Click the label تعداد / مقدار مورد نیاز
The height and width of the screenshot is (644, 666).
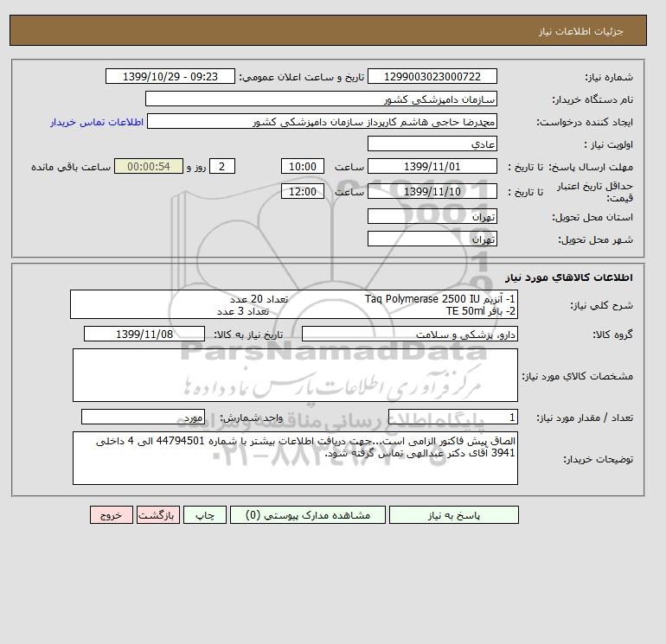pyautogui.click(x=585, y=418)
